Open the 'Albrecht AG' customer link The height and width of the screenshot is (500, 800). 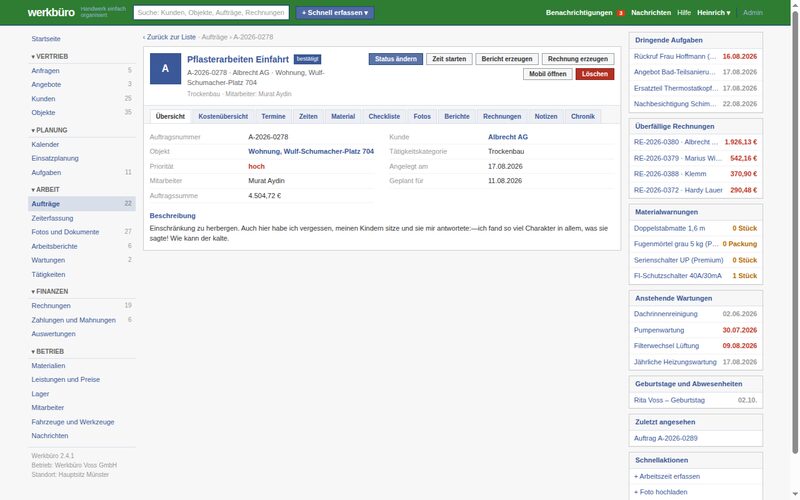click(x=508, y=137)
